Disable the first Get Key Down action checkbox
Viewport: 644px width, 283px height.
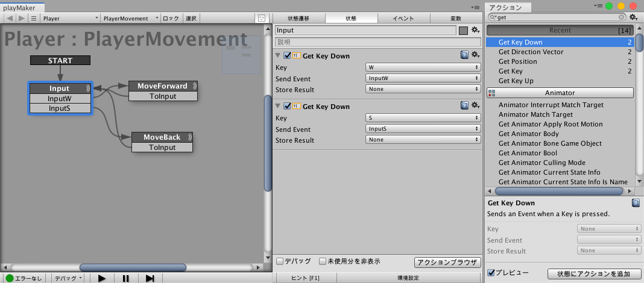click(287, 55)
